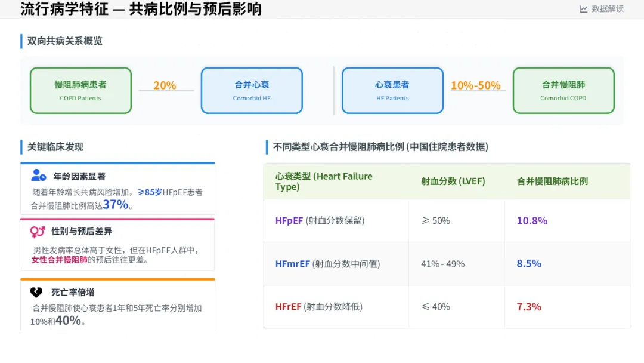This screenshot has width=644, height=363.
Task: Click the broken heart mortality icon
Action: pos(36,292)
